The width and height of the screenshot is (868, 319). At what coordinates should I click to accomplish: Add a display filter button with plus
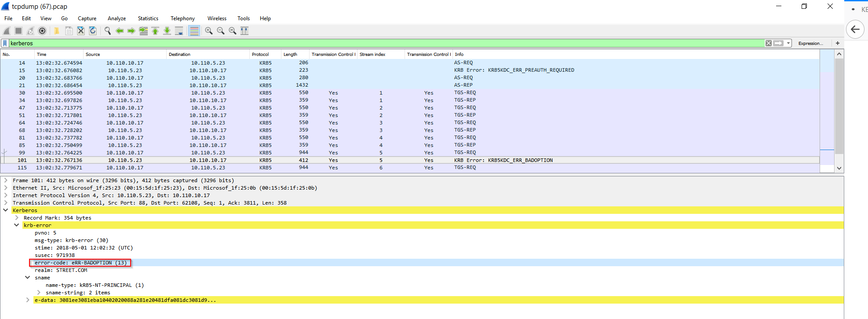coord(838,43)
